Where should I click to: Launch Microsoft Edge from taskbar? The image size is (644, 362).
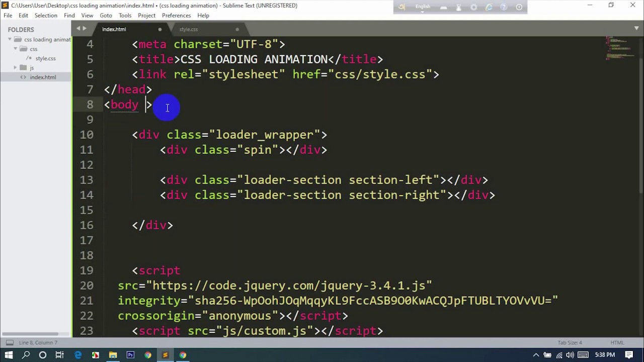(78, 355)
